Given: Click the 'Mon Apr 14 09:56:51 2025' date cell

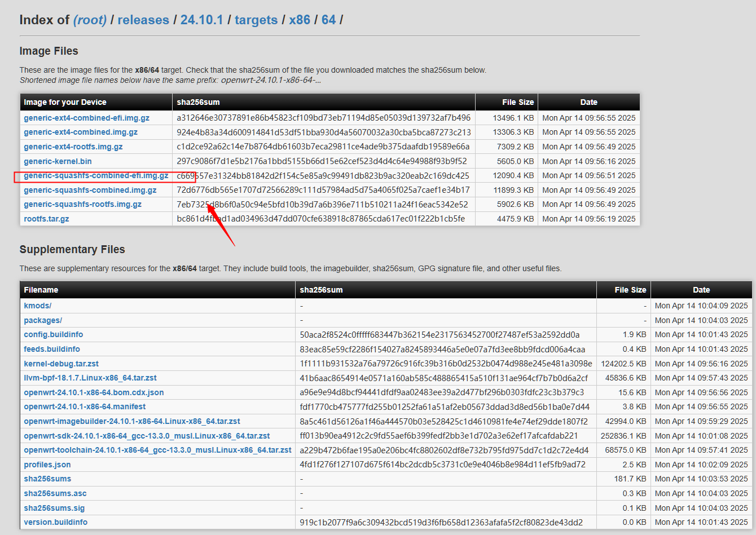Looking at the screenshot, I should tap(589, 175).
